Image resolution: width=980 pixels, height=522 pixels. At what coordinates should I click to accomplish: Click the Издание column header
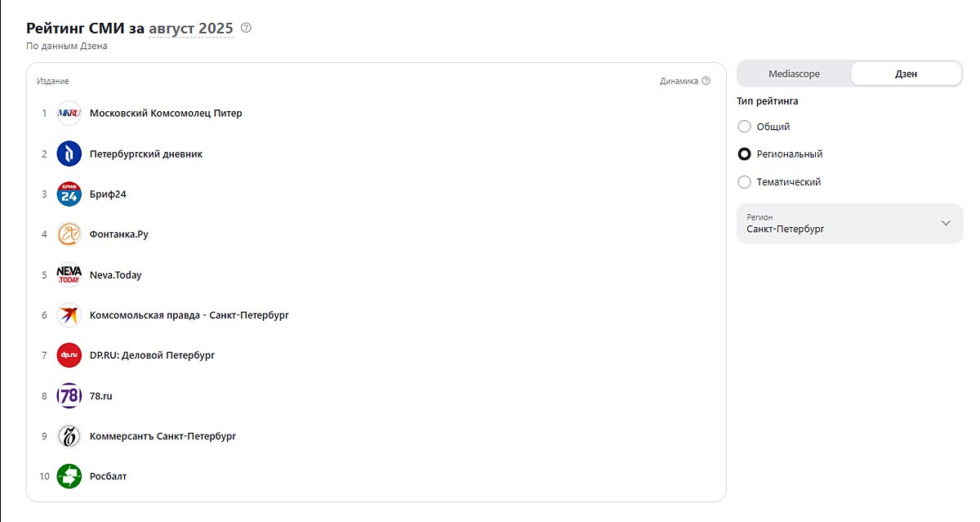(53, 81)
